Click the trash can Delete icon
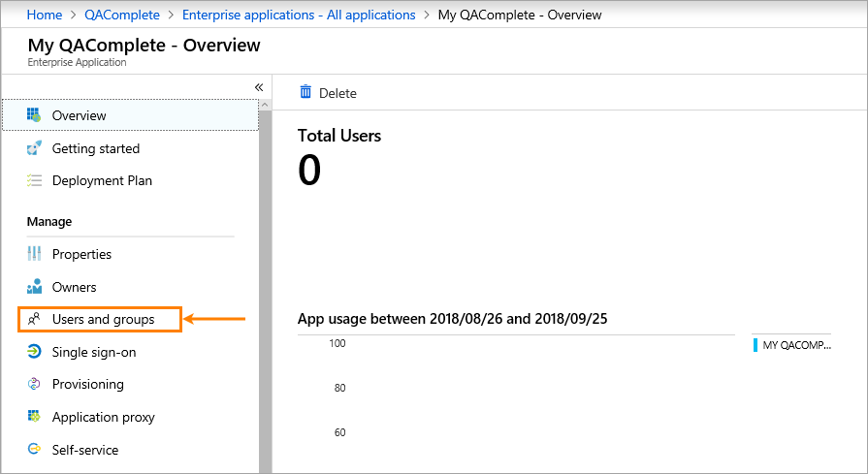This screenshot has width=868, height=474. 305,92
